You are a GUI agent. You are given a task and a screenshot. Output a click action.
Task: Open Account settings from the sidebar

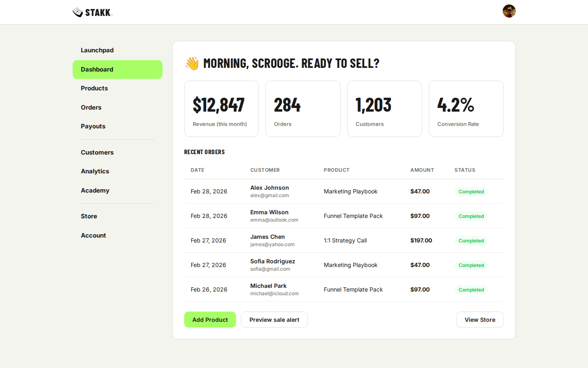(x=93, y=236)
